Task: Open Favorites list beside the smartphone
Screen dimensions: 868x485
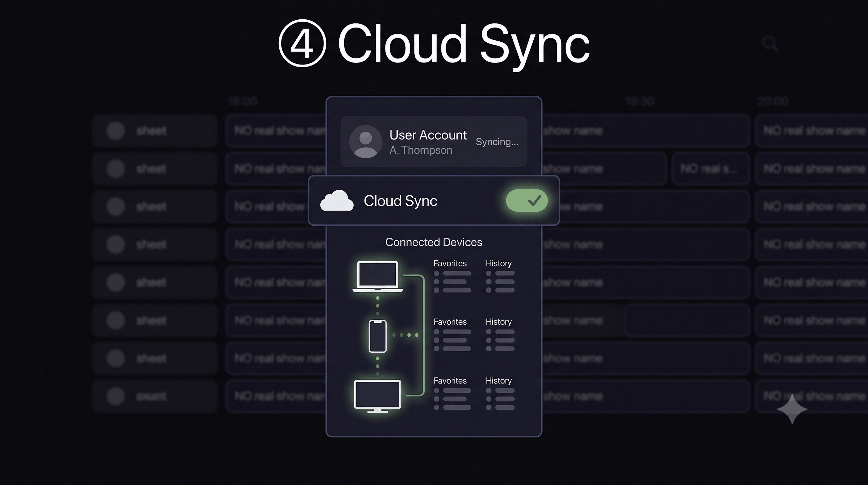Action: pyautogui.click(x=452, y=335)
